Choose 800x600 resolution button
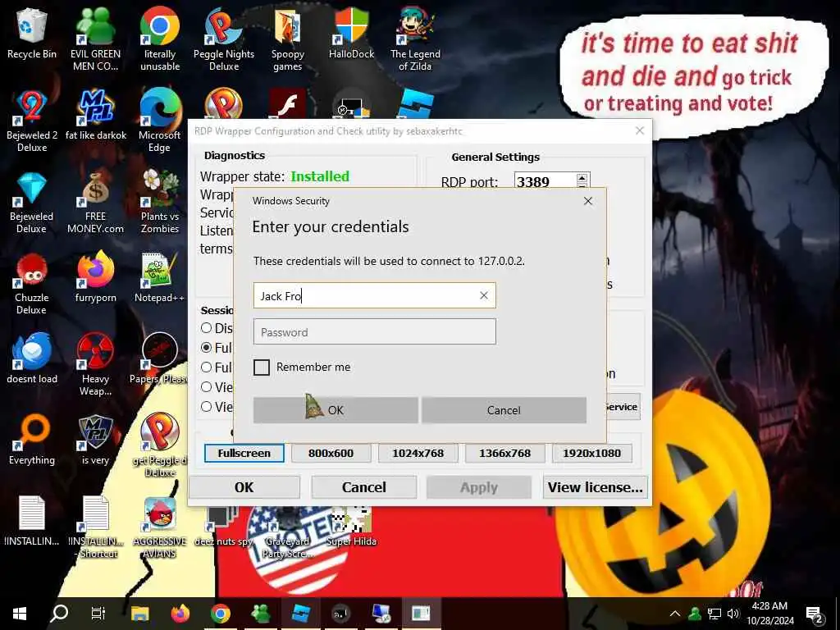The height and width of the screenshot is (630, 840). 331,453
